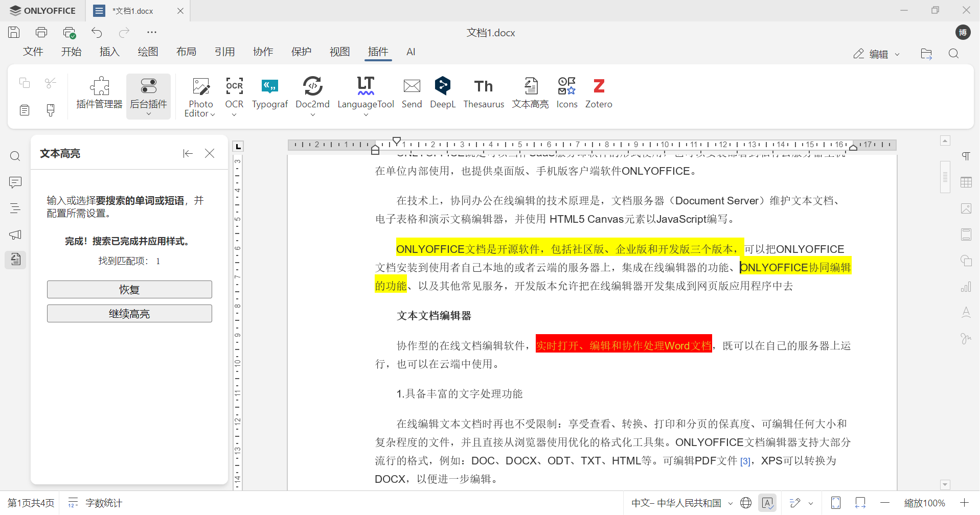Open the AI ribbon tab
This screenshot has height=515, width=980.
pyautogui.click(x=411, y=52)
